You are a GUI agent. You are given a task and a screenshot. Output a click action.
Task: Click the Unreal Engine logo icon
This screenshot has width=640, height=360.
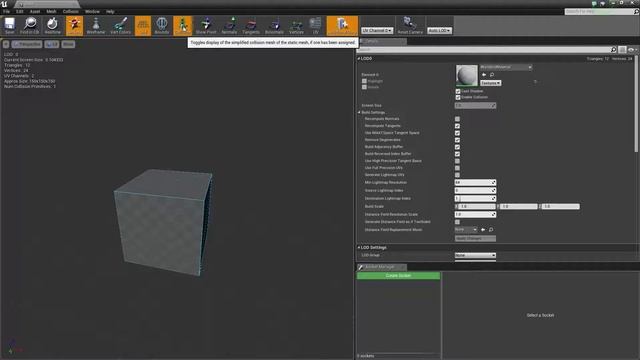tap(4, 4)
